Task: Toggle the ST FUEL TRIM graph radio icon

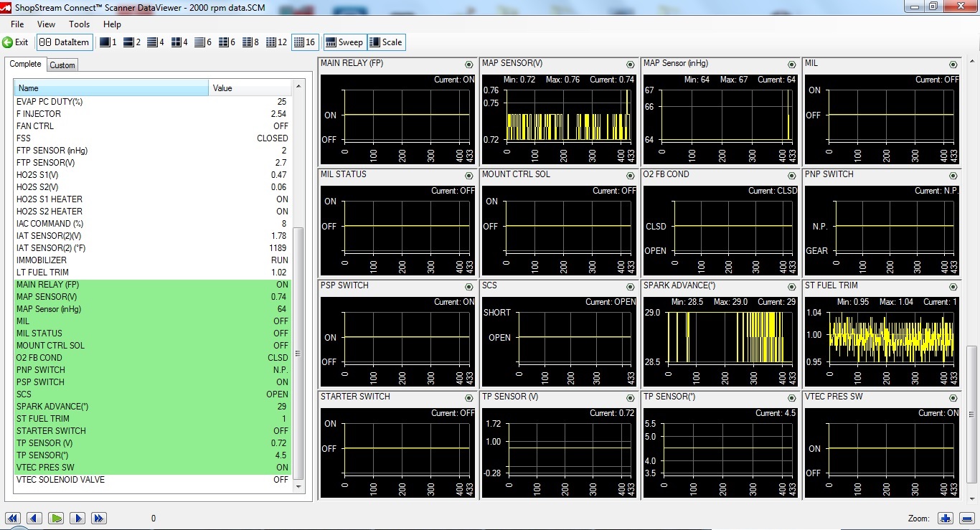Action: click(953, 287)
